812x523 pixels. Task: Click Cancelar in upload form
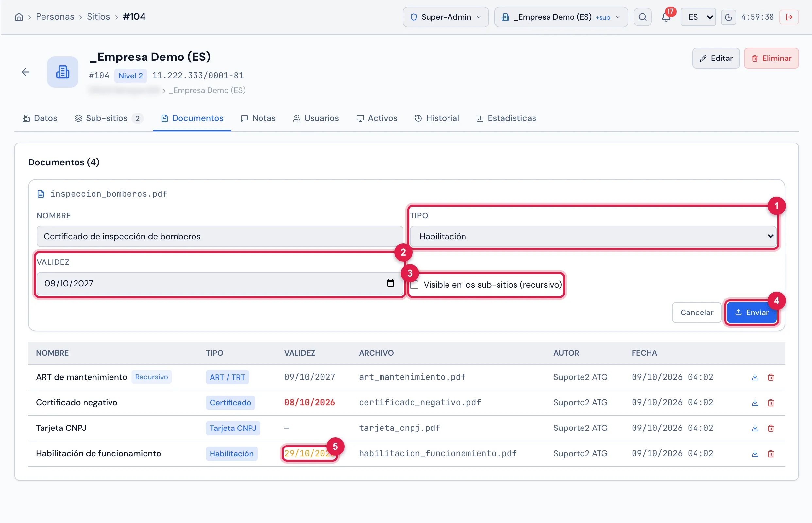(x=697, y=312)
